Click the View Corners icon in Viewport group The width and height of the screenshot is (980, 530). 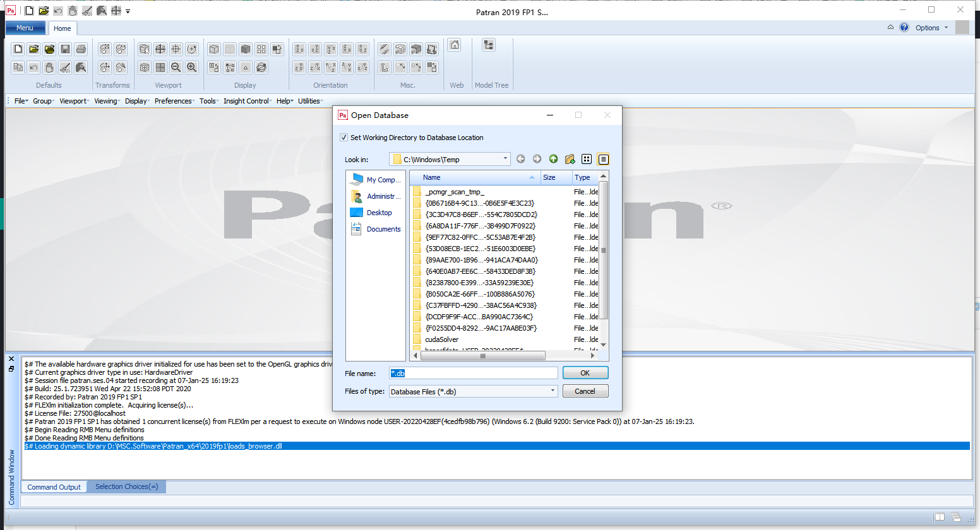tap(145, 49)
